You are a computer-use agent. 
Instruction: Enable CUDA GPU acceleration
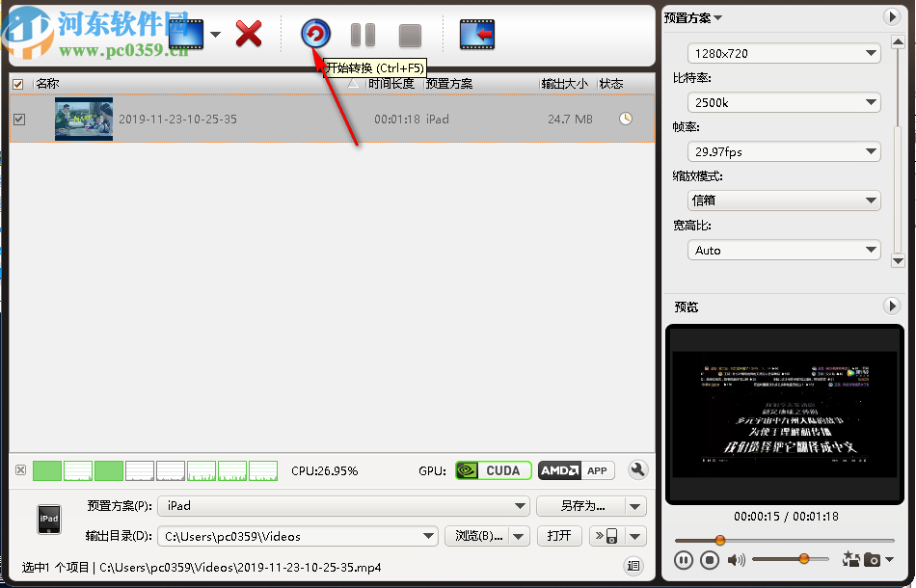tap(493, 470)
